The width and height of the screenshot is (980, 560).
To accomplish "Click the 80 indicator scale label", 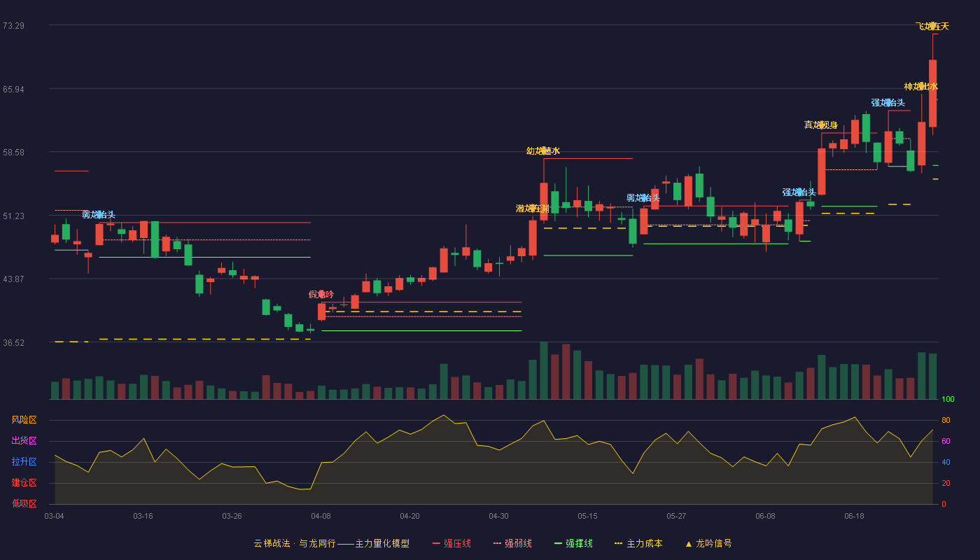I will [x=945, y=420].
